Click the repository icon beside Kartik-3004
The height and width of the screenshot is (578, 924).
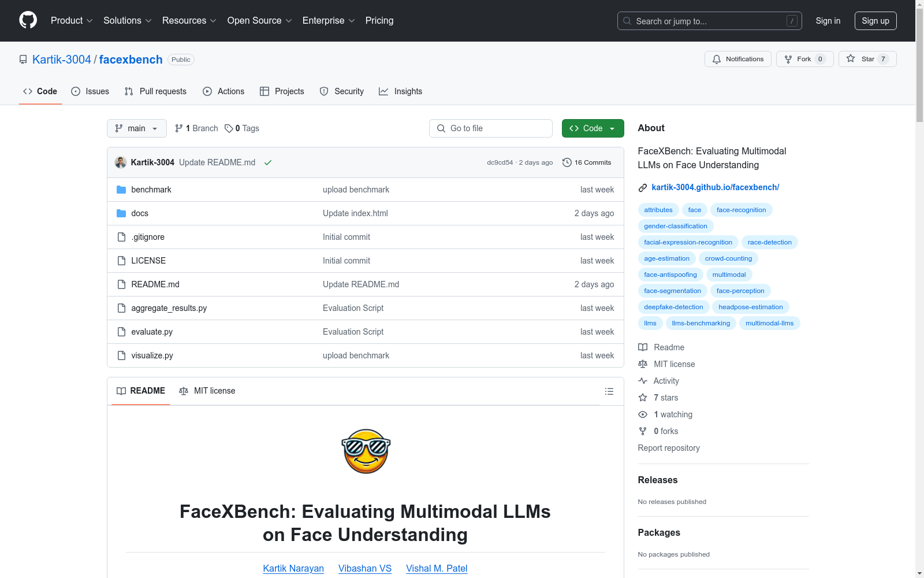point(23,60)
